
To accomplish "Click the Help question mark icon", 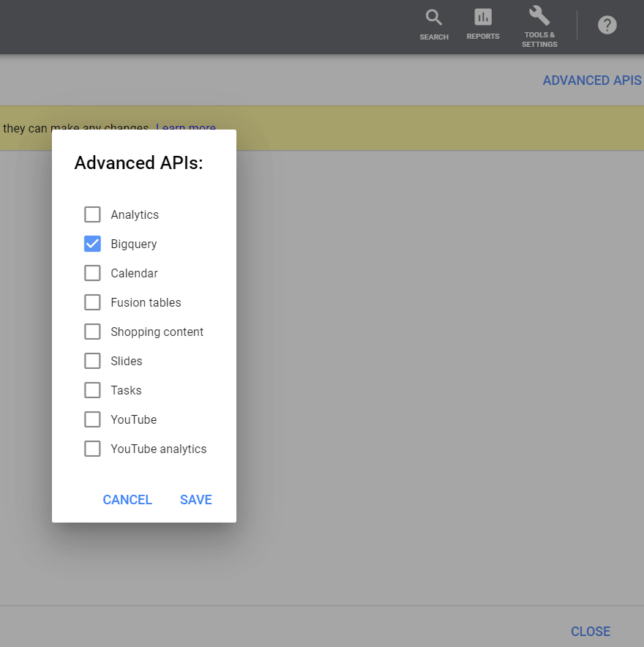I will (x=607, y=25).
